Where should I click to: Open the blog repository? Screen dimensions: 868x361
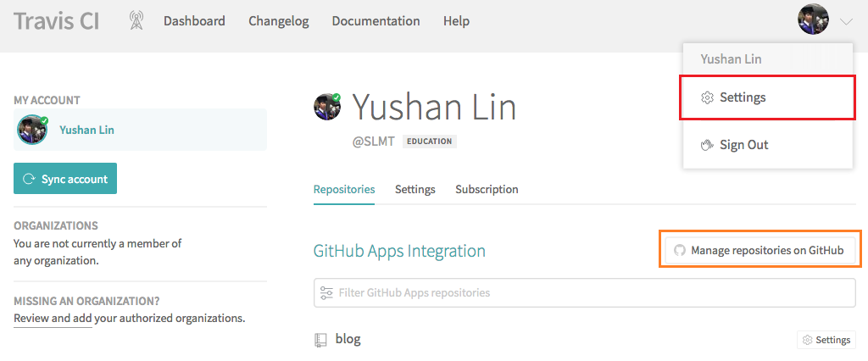coord(348,339)
